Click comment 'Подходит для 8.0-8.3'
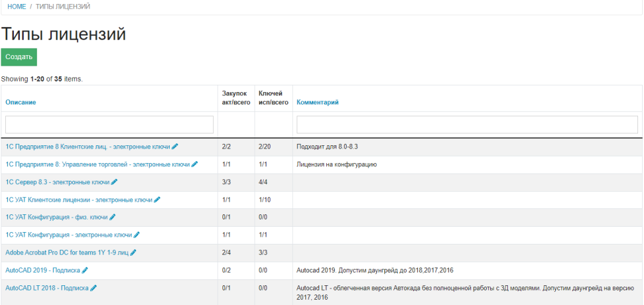Image resolution: width=644 pixels, height=305 pixels. coord(328,147)
